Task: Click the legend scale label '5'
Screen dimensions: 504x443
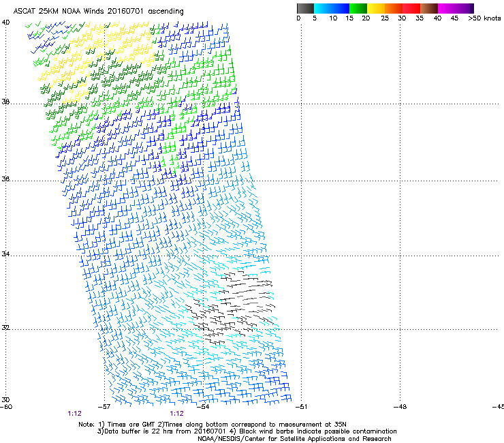Action: tap(315, 18)
